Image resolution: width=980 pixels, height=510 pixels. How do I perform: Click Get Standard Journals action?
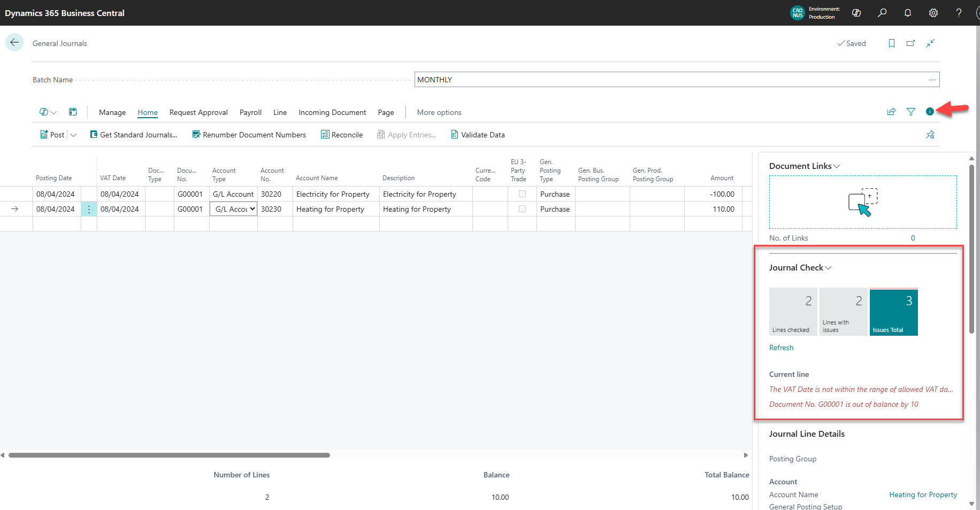click(x=134, y=135)
